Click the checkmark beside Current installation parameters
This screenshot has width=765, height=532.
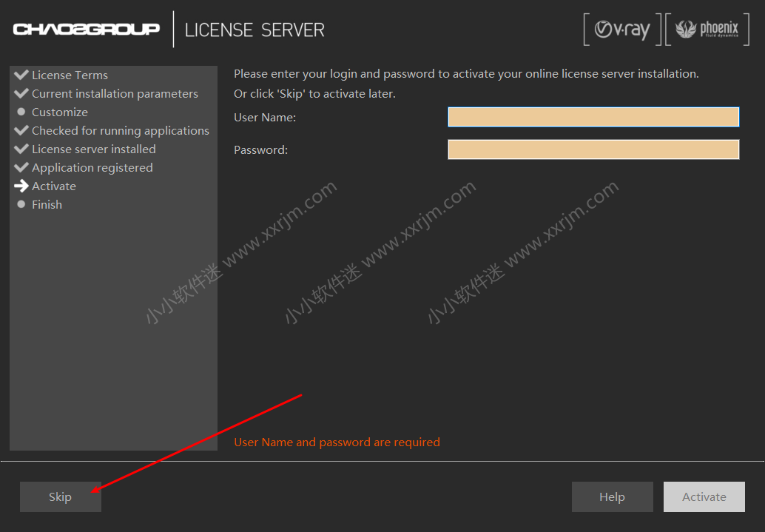click(21, 93)
